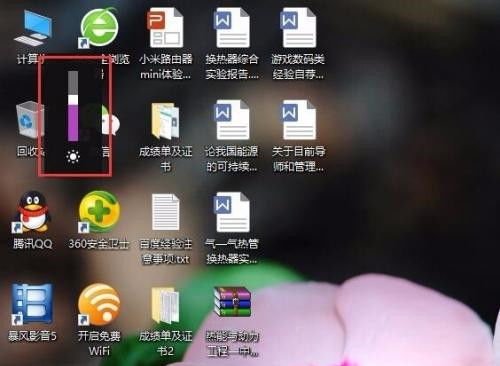Select the 热能与动力工程 RAR archive
This screenshot has width=500, height=366.
232,302
